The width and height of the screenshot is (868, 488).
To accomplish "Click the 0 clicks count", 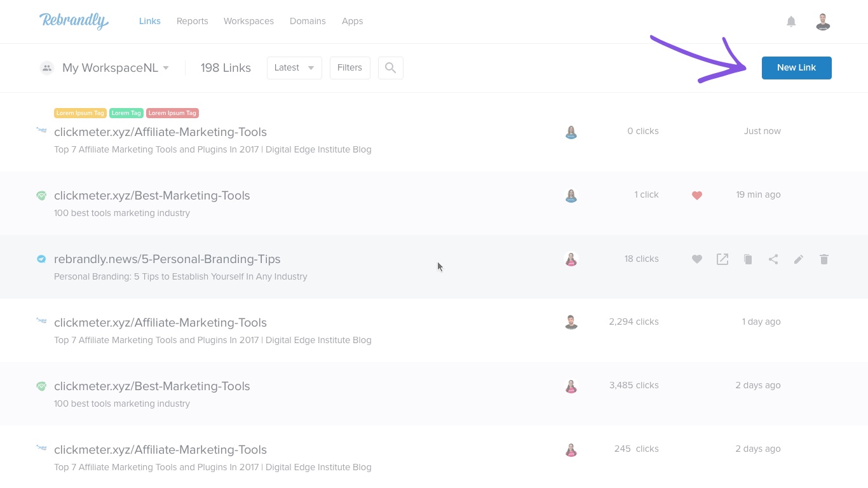I will (x=643, y=131).
